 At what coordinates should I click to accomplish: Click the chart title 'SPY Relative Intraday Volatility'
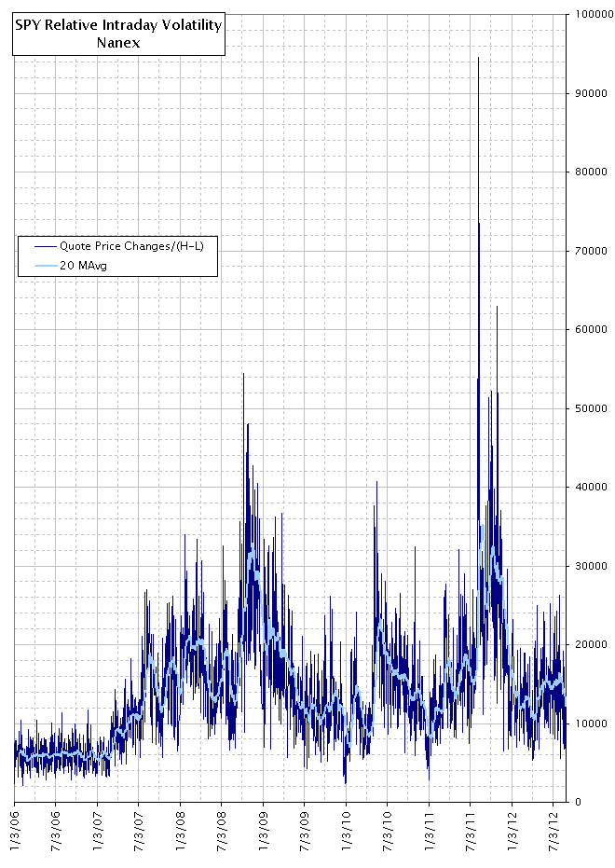point(118,25)
